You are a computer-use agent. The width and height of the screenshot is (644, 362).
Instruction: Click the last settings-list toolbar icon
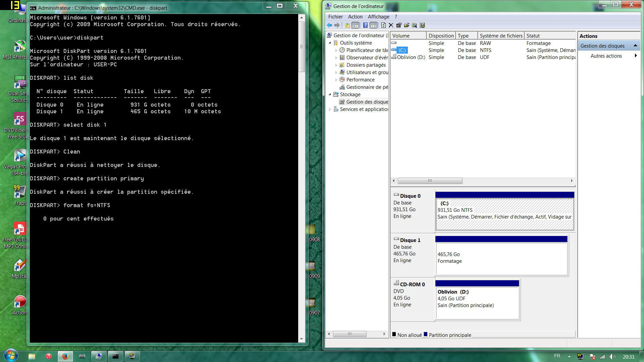422,25
